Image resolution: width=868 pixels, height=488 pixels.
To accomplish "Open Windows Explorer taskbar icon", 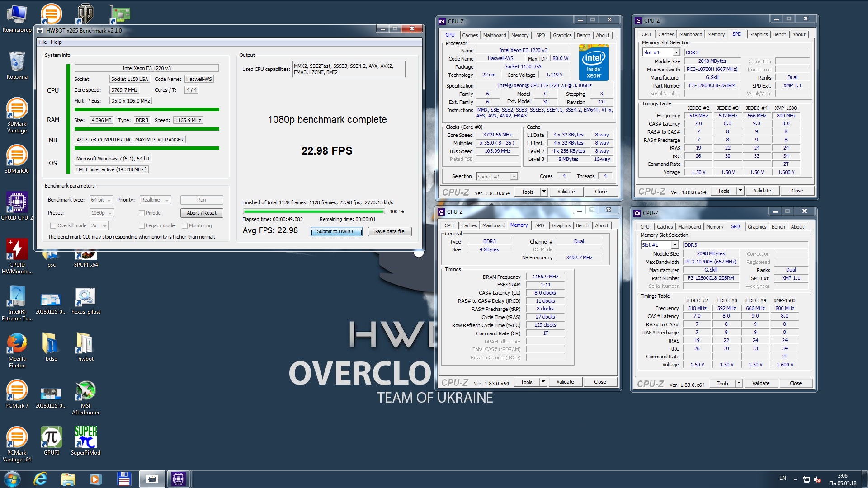I will (x=68, y=479).
